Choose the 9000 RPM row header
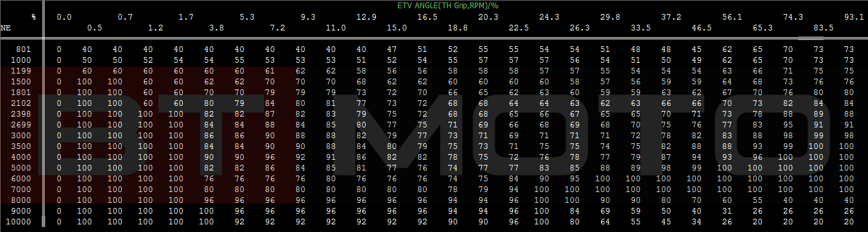The image size is (868, 232). (22, 210)
